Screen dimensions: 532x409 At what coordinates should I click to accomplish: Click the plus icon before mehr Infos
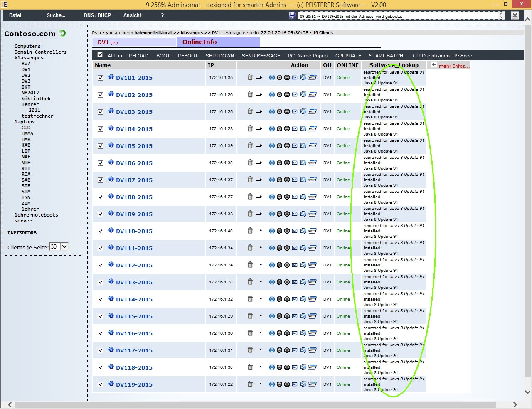pos(433,65)
